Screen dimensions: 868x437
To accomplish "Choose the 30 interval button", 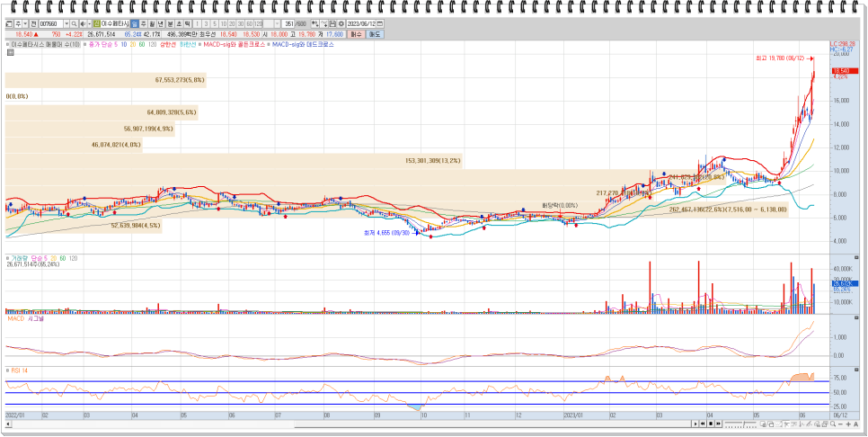I will click(240, 23).
